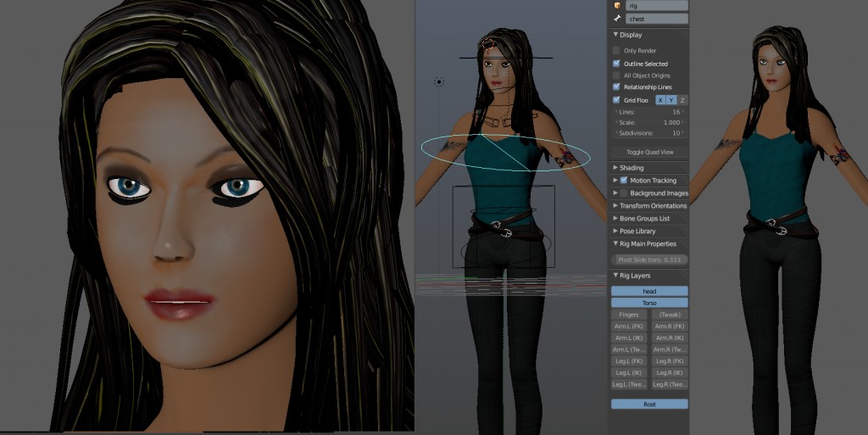This screenshot has width=868, height=435.
Task: Toggle the Root rig layer
Action: 650,404
